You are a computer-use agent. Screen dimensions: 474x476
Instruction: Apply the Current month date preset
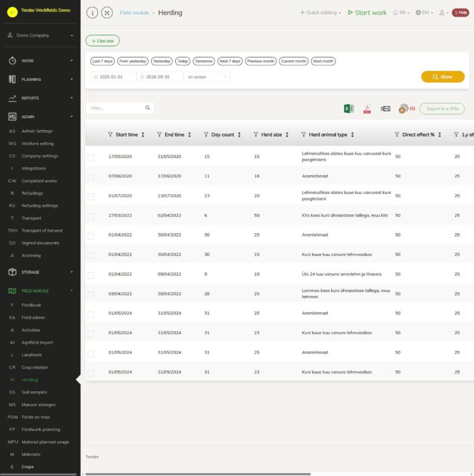coord(294,61)
